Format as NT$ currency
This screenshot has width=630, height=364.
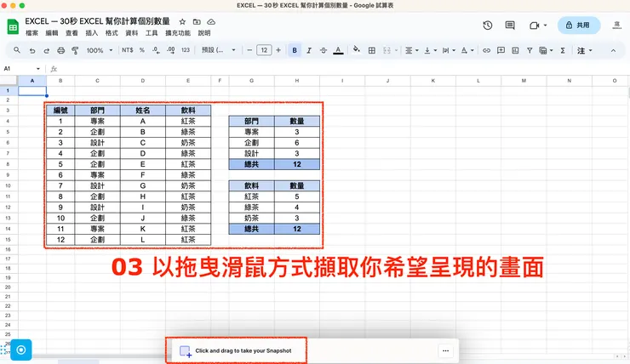(128, 50)
